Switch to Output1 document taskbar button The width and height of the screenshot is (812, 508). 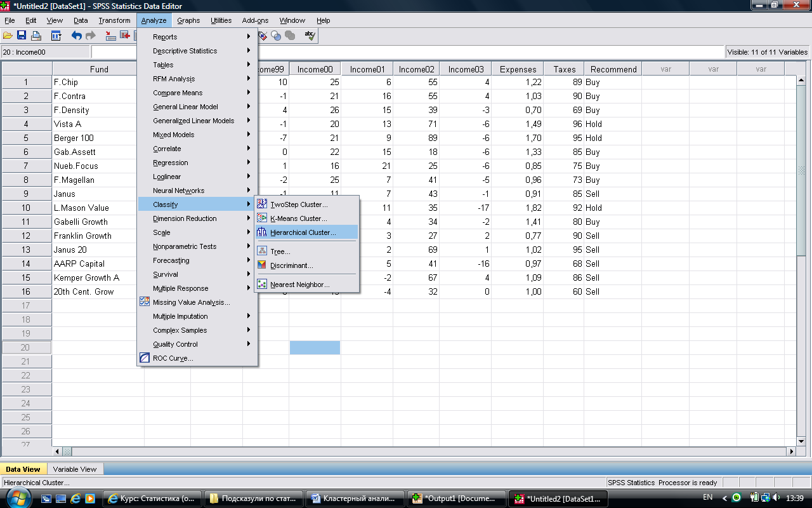[457, 498]
